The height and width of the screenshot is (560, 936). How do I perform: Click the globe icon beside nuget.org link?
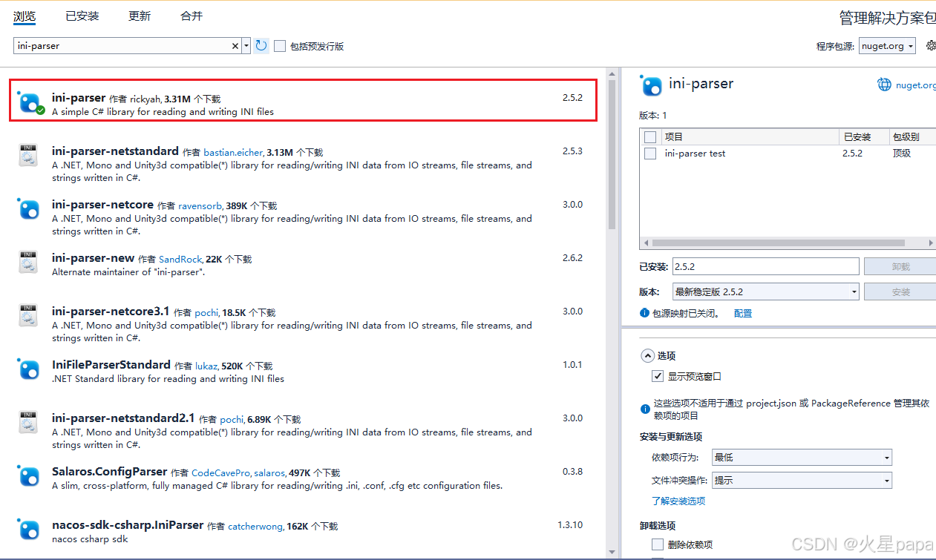click(x=884, y=85)
